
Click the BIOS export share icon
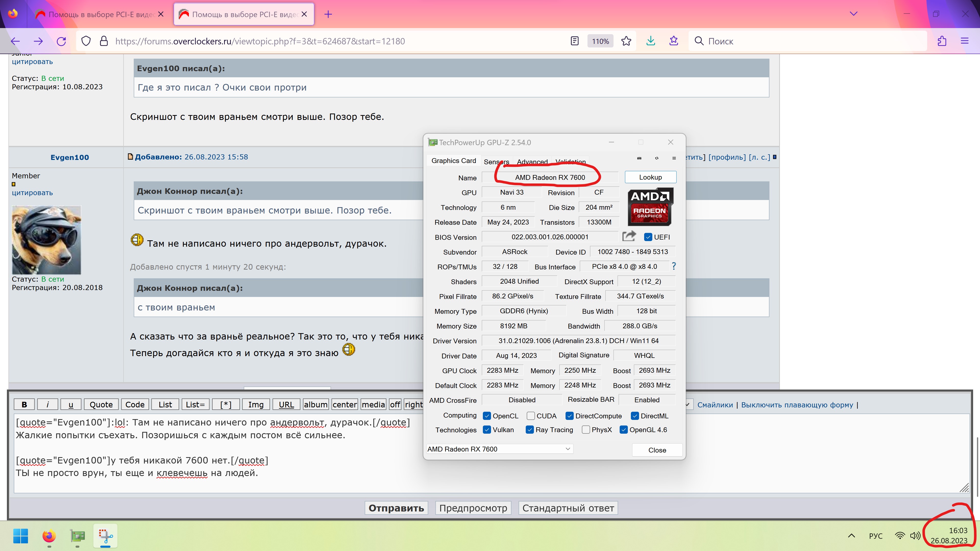[x=629, y=236]
